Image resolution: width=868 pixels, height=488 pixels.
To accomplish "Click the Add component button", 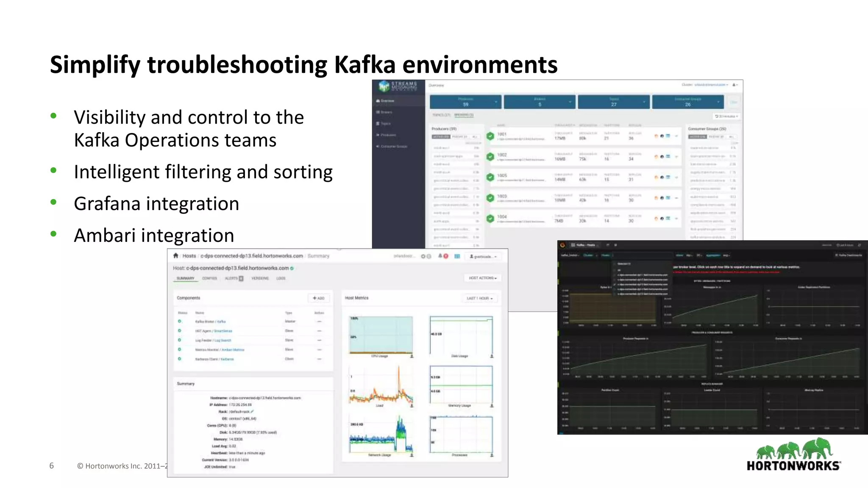I will click(x=319, y=298).
